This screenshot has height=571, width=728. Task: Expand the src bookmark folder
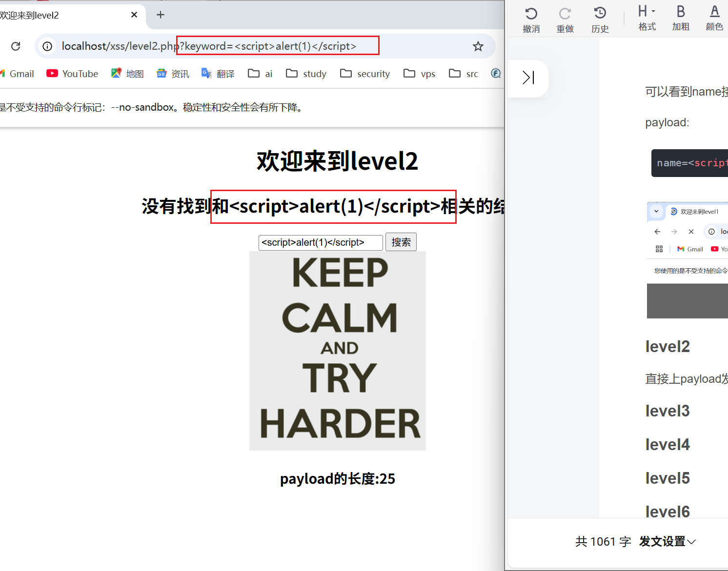point(464,74)
